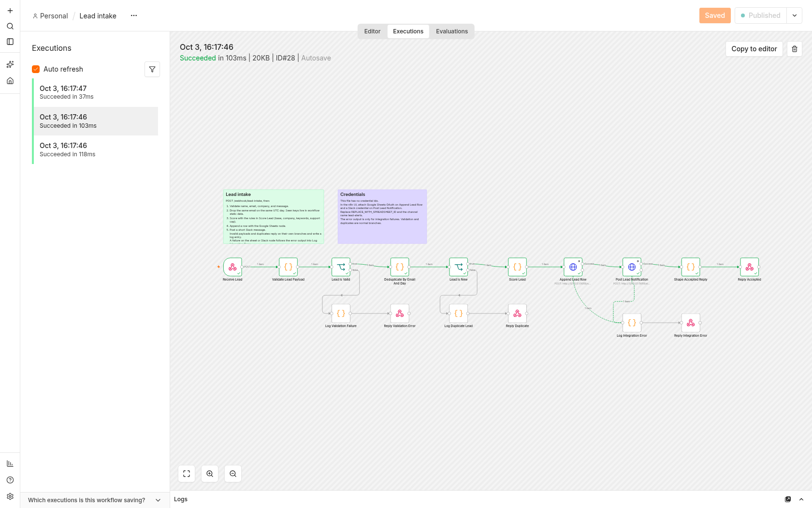812x508 pixels.
Task: Toggle the sidebar panel icon
Action: (x=10, y=42)
